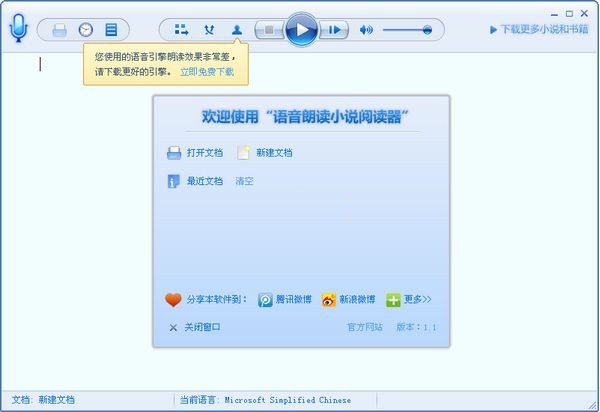This screenshot has width=600, height=412.
Task: Click 立即免费下载 link in the yellow tip
Action: [x=207, y=72]
